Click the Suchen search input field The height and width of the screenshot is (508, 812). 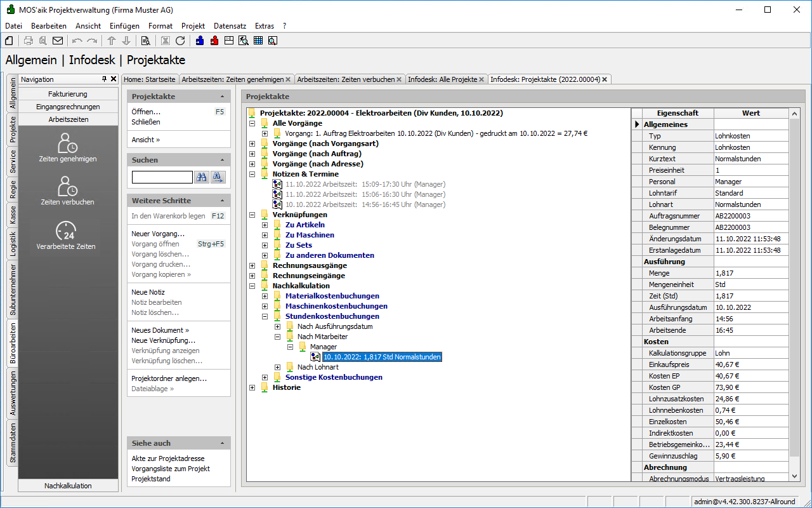[162, 177]
